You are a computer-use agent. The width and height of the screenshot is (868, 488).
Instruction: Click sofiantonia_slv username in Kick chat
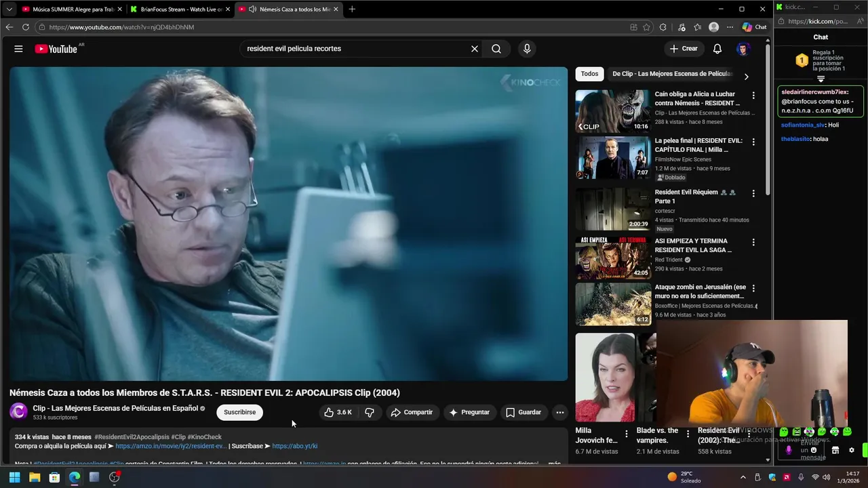click(803, 125)
